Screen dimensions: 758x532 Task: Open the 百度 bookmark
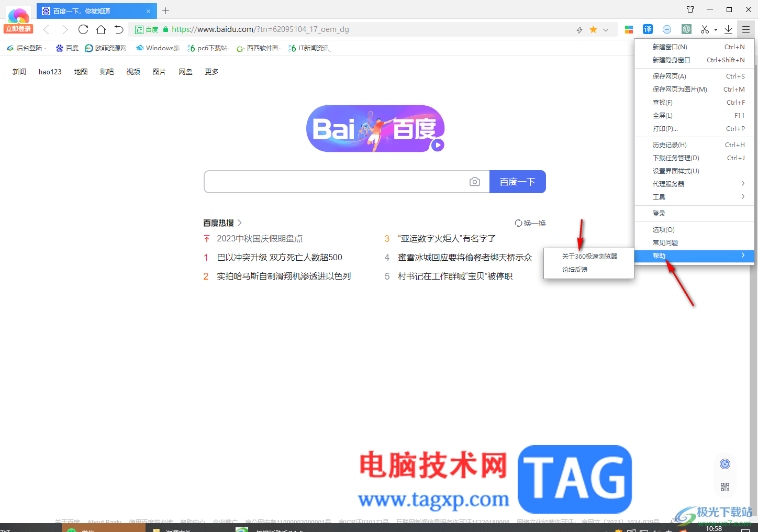67,48
